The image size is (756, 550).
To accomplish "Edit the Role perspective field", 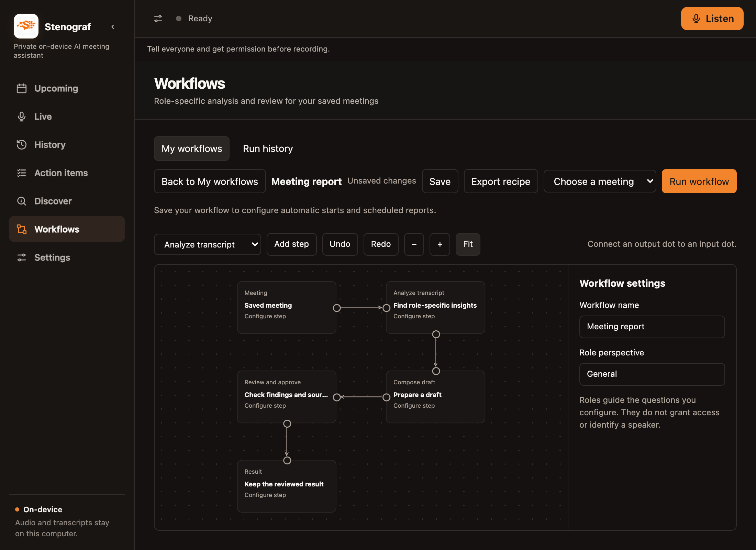I will coord(652,374).
